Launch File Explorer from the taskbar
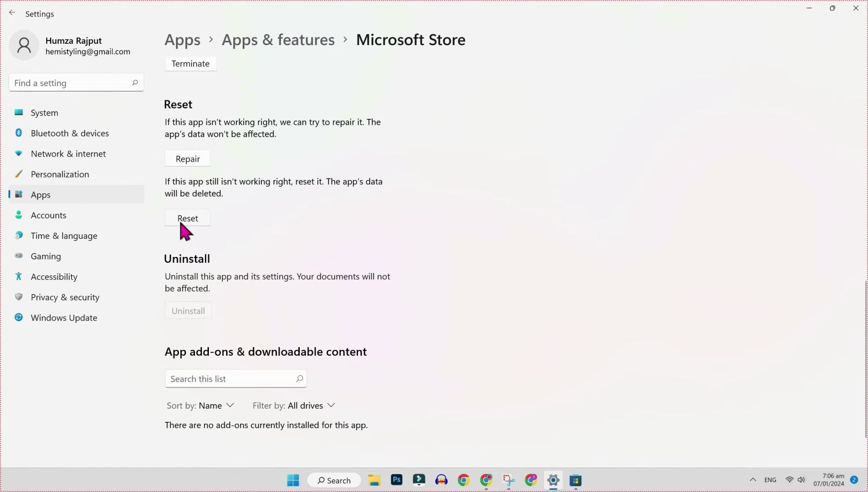 [x=374, y=480]
